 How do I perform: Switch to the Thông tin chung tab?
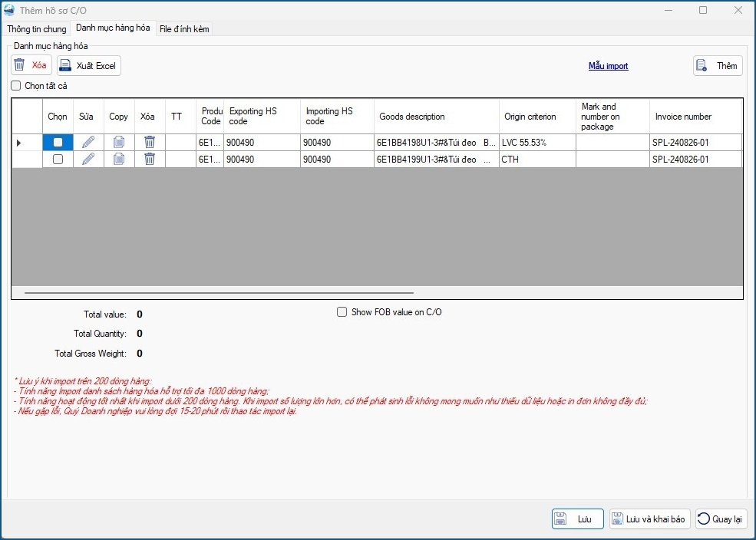37,29
